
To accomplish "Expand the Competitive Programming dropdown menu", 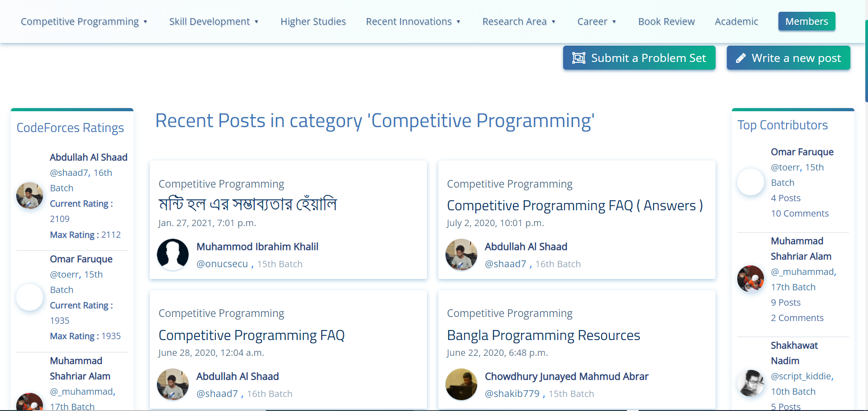I will 84,22.
